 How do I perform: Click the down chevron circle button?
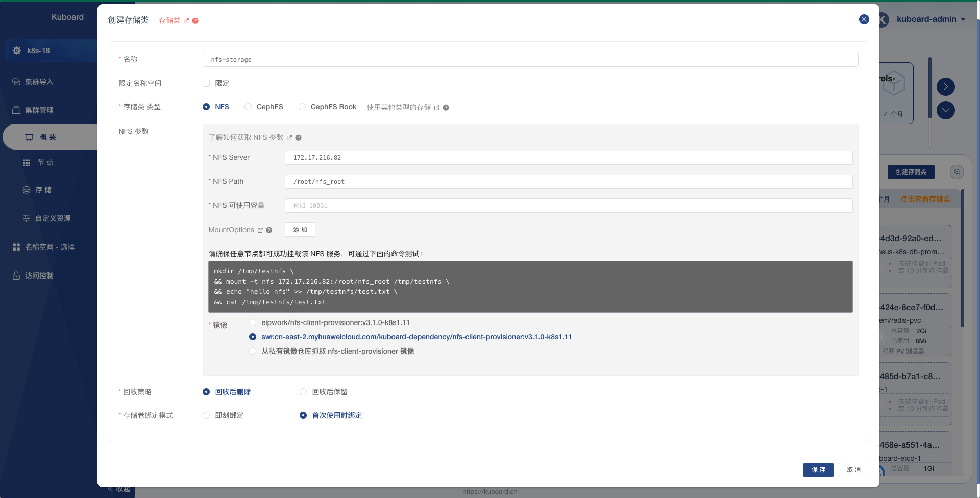coord(946,110)
